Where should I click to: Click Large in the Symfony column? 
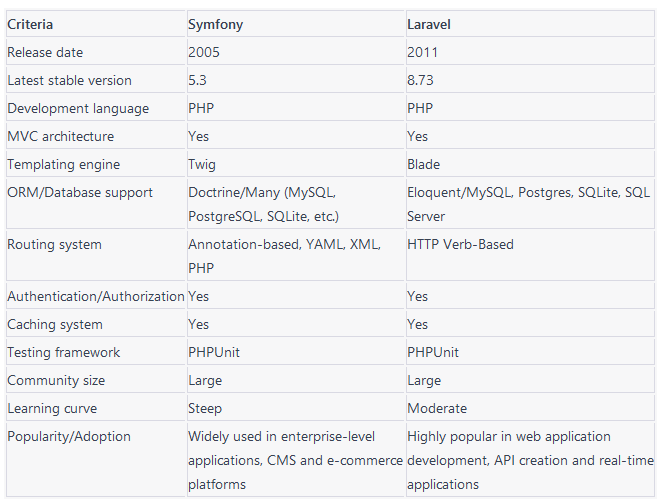pos(296,380)
